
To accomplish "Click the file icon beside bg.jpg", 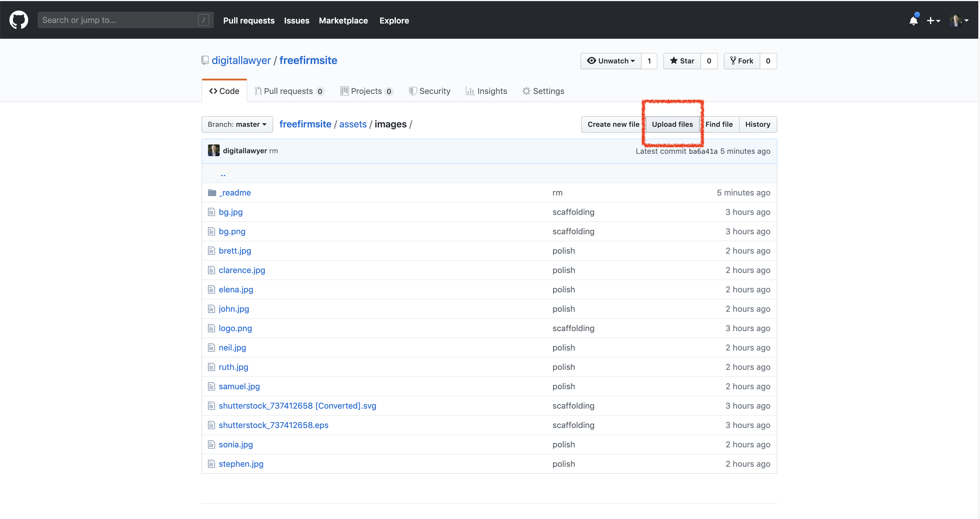I will (x=212, y=212).
